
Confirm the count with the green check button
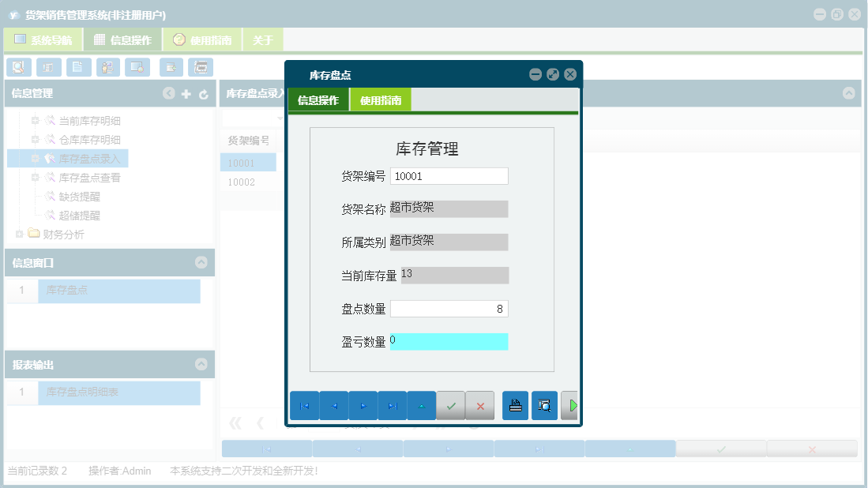(451, 405)
